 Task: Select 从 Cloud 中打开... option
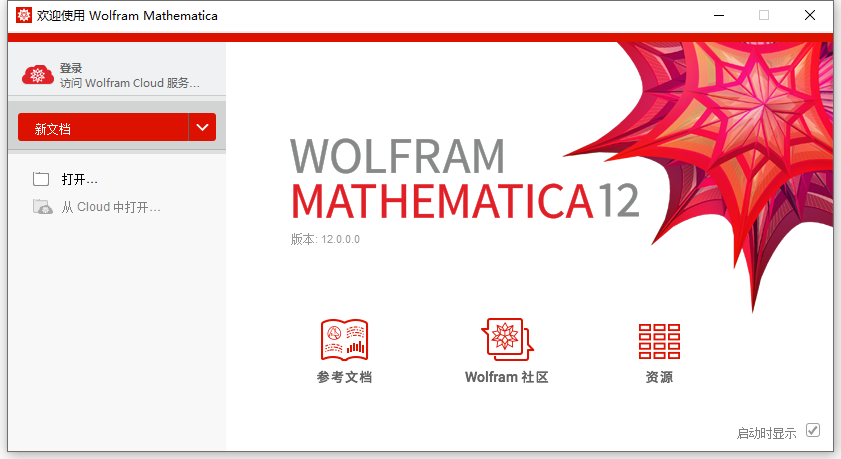[x=110, y=207]
